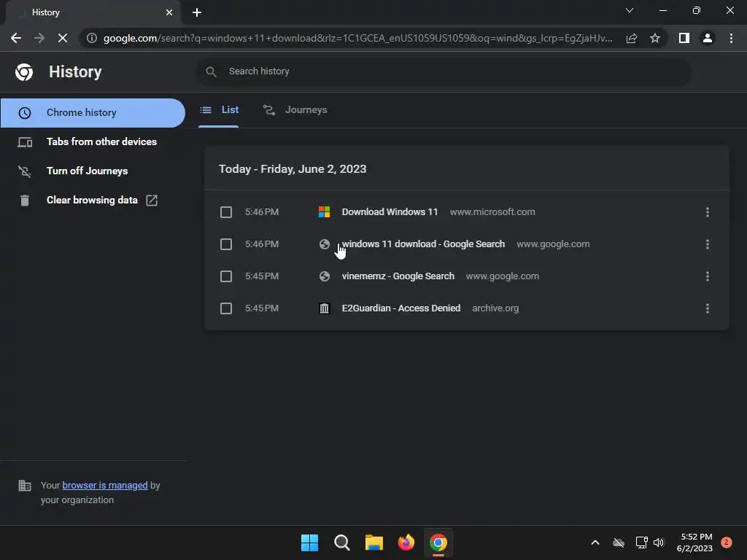This screenshot has width=747, height=560.
Task: Click the organization building icon
Action: 24,485
